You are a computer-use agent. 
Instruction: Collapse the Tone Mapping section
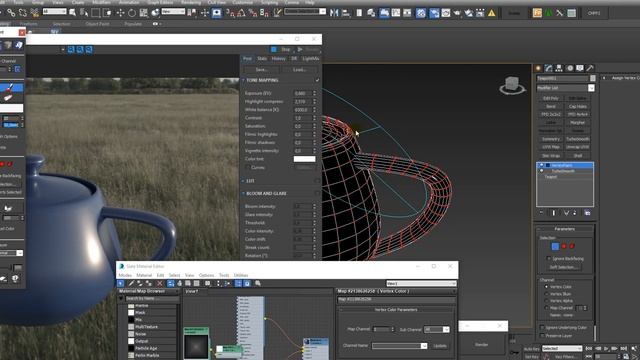[x=244, y=80]
